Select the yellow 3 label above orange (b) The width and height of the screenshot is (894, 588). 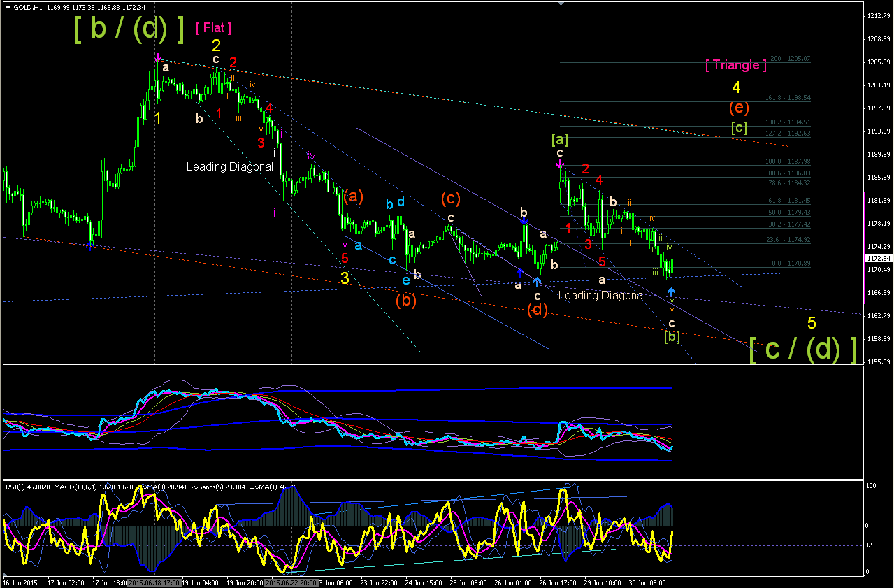(x=345, y=278)
